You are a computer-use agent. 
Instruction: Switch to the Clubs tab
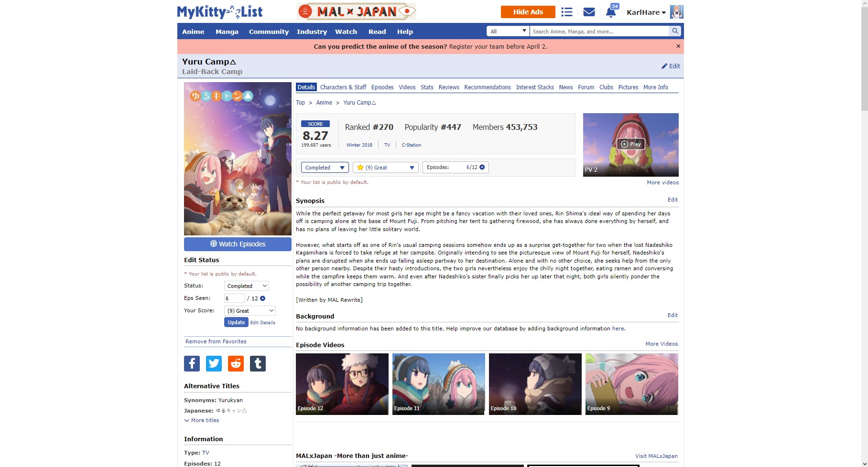606,87
